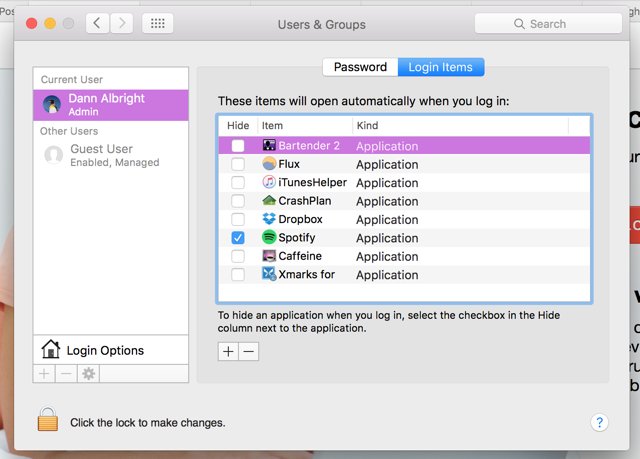Screen dimensions: 640x459
Task: Select the Login Items tab
Action: (x=441, y=67)
